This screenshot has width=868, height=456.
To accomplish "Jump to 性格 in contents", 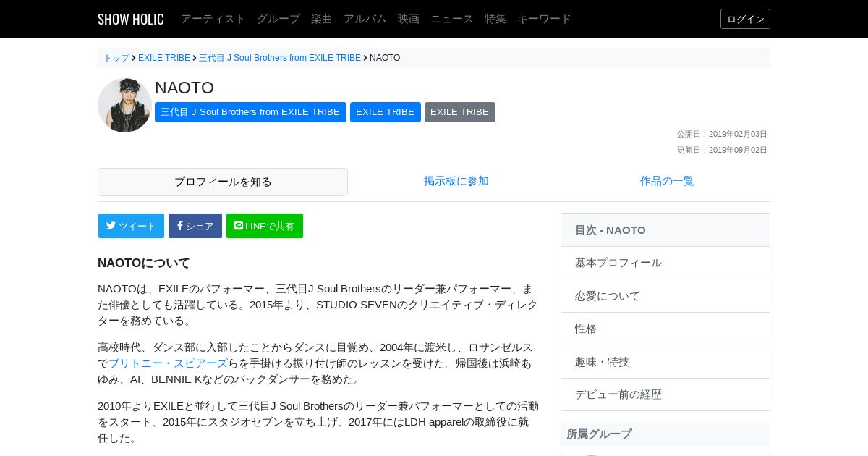I will [665, 329].
